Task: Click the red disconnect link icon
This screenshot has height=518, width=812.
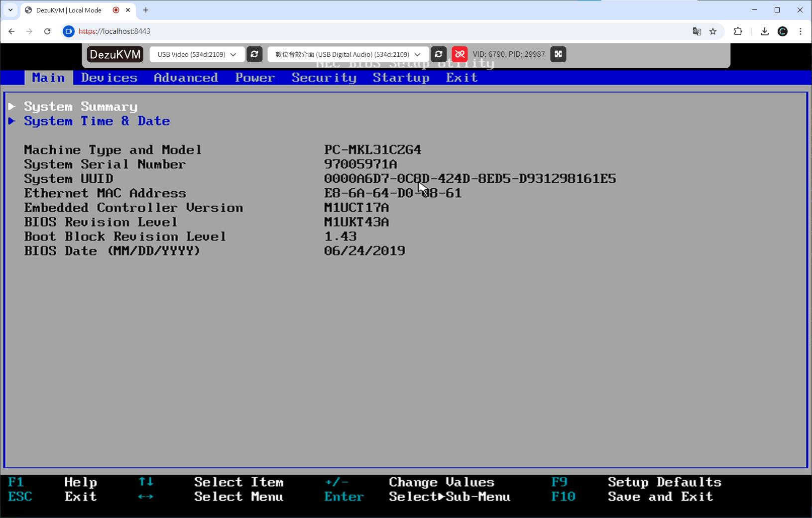Action: (x=460, y=54)
